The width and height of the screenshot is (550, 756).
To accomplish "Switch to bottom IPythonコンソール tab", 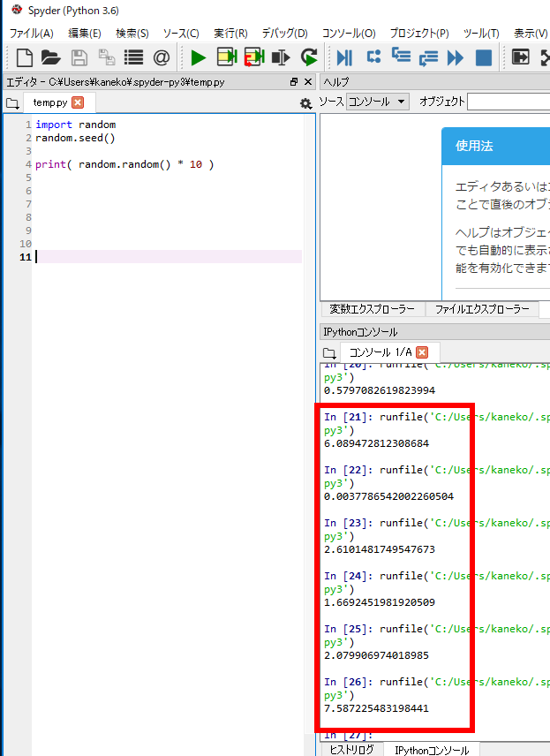I will [432, 750].
